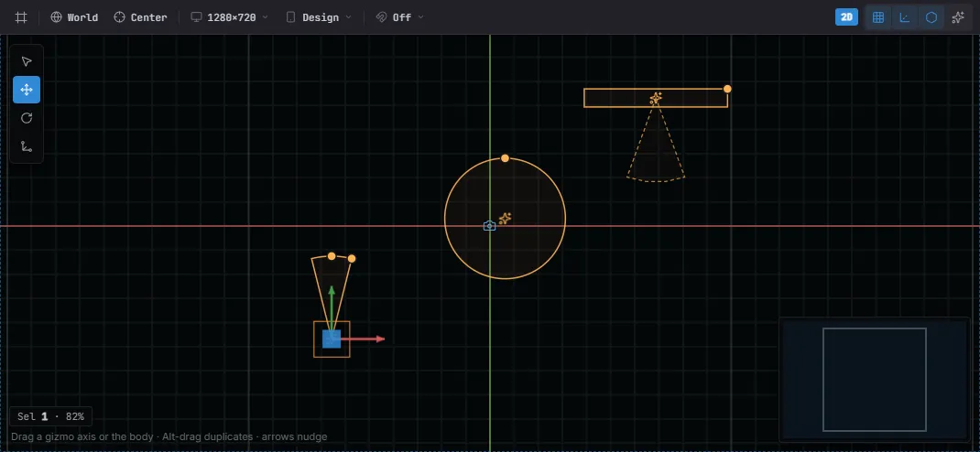The image size is (980, 452).
Task: Toggle the 2D view button
Action: [847, 17]
